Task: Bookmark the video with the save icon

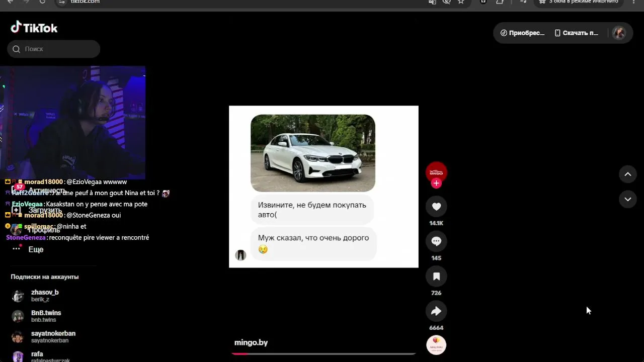Action: click(x=436, y=276)
